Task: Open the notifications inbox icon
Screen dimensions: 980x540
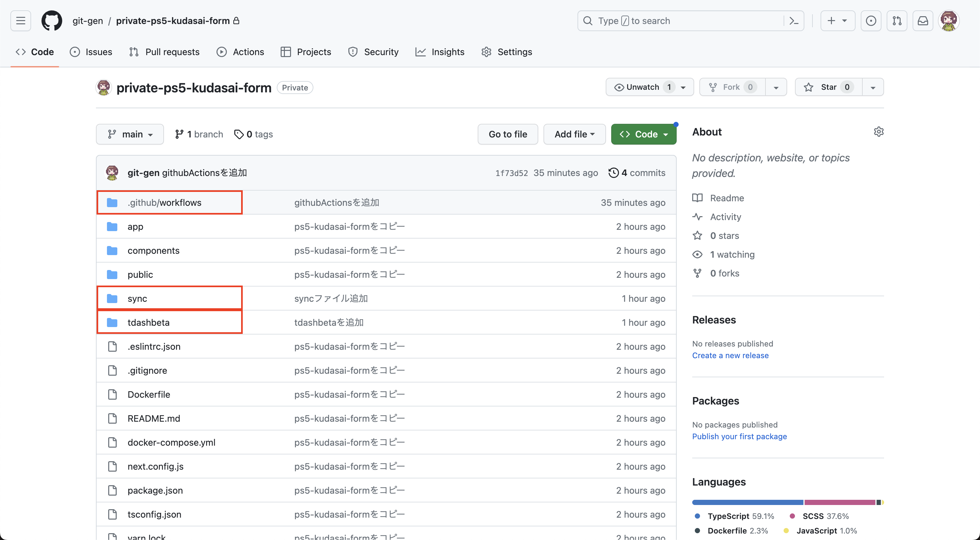Action: [923, 20]
